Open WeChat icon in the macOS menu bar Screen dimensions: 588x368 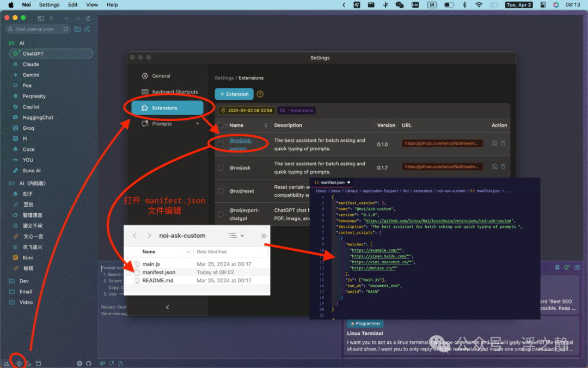(400, 5)
